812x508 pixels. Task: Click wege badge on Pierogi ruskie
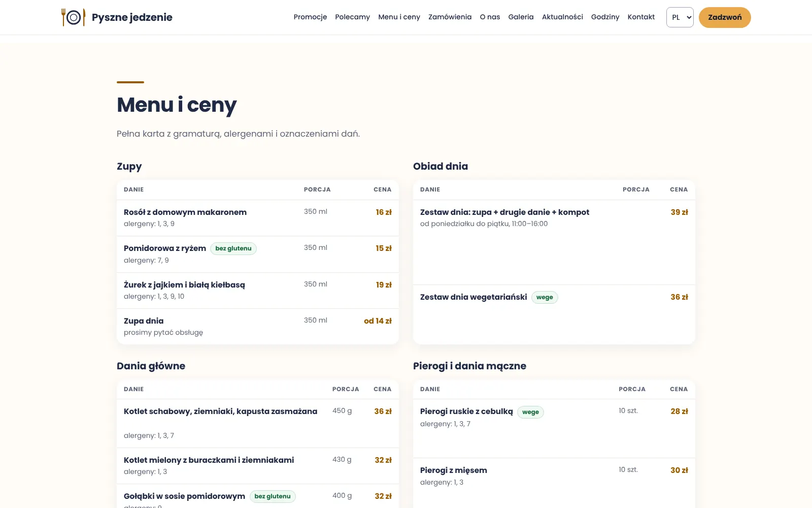pyautogui.click(x=530, y=412)
